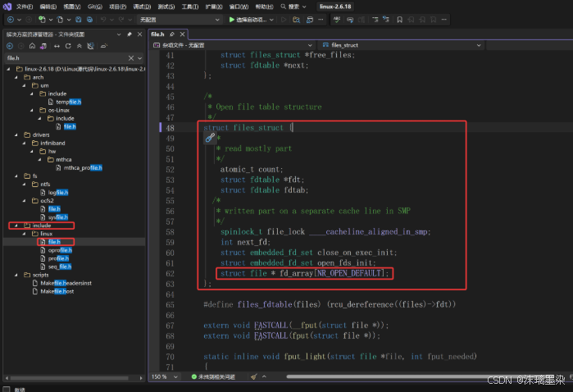Image resolution: width=573 pixels, height=392 pixels.
Task: Select oprofile.h in the tree
Action: point(60,250)
